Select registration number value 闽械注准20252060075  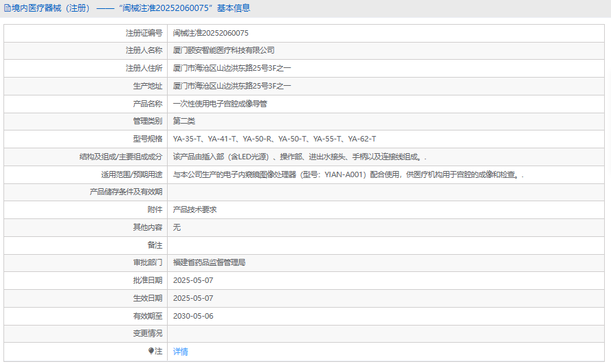210,33
